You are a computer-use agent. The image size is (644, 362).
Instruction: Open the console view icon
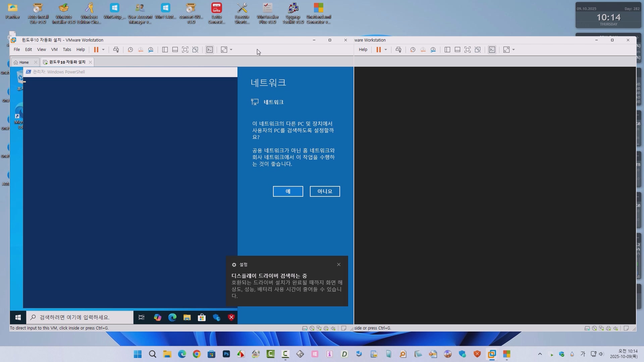point(210,50)
